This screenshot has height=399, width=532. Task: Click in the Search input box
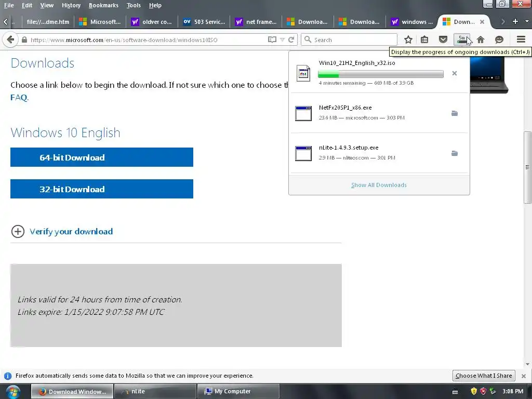[349, 39]
